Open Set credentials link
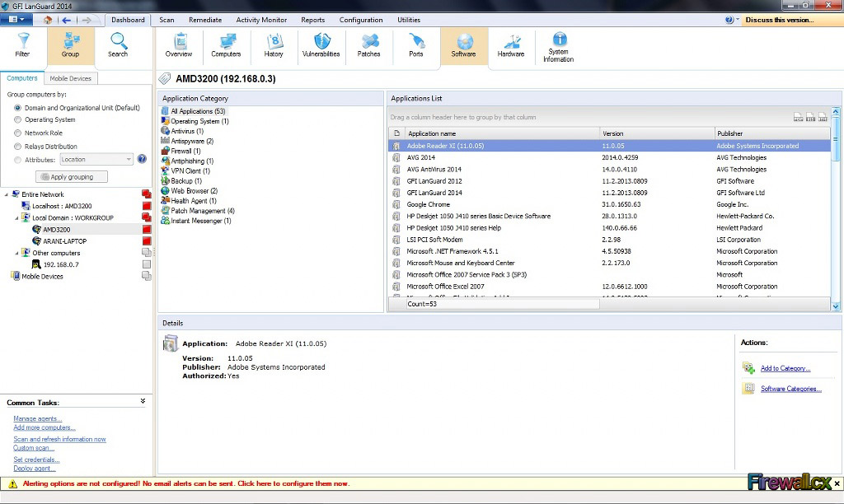 pyautogui.click(x=36, y=460)
